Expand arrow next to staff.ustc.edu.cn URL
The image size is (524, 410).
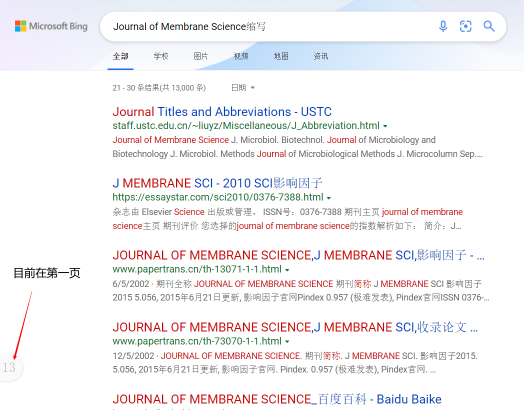385,126
